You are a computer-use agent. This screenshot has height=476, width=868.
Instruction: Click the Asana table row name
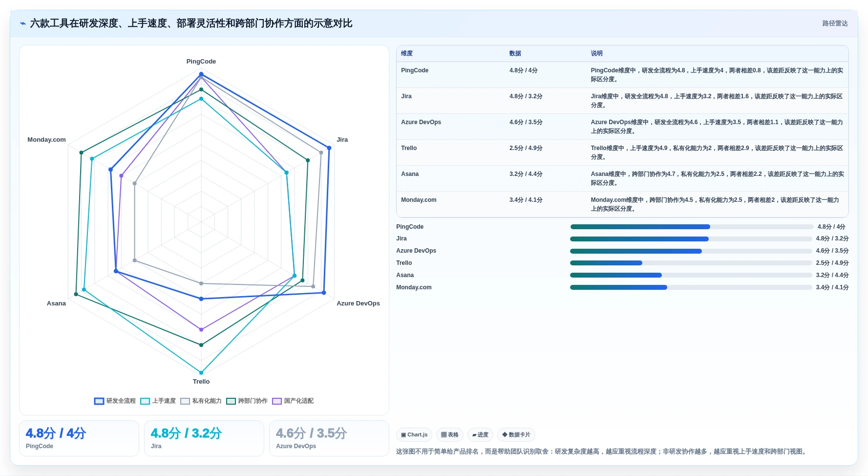click(x=410, y=174)
